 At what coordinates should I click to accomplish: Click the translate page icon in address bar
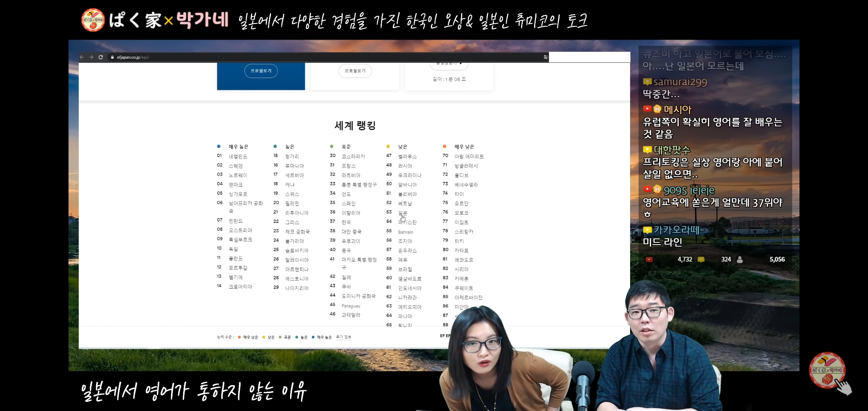click(x=546, y=57)
